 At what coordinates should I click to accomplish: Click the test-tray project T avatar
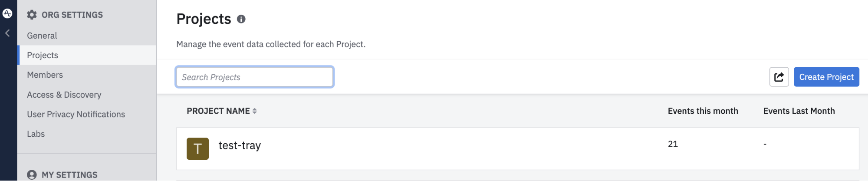click(197, 148)
